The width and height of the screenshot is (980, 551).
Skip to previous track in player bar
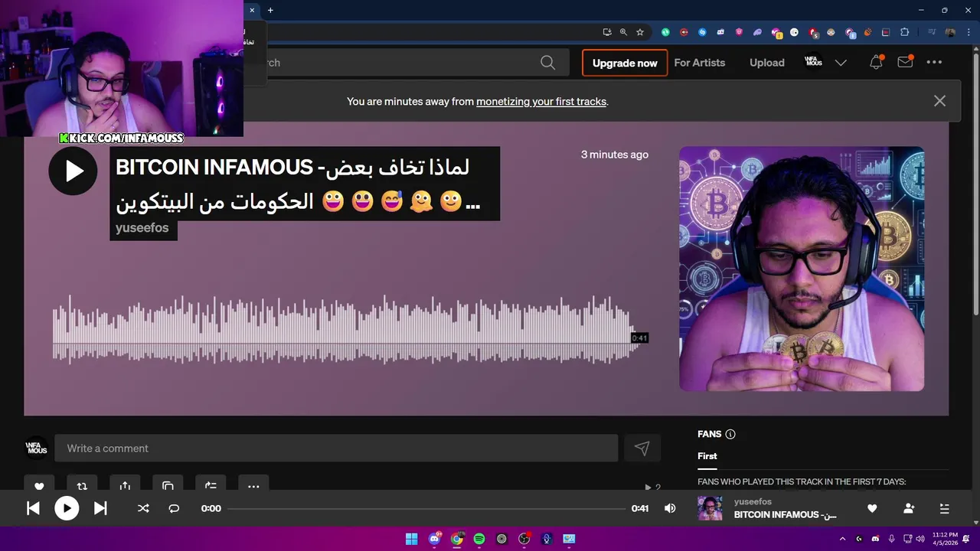tap(33, 508)
